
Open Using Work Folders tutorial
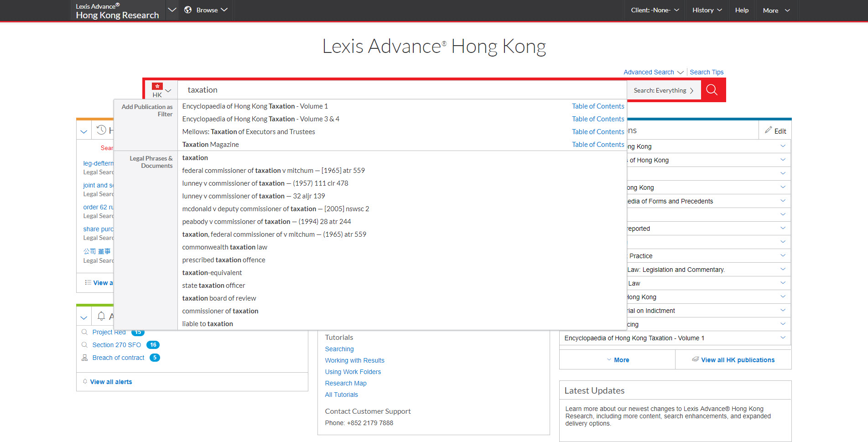tap(353, 372)
